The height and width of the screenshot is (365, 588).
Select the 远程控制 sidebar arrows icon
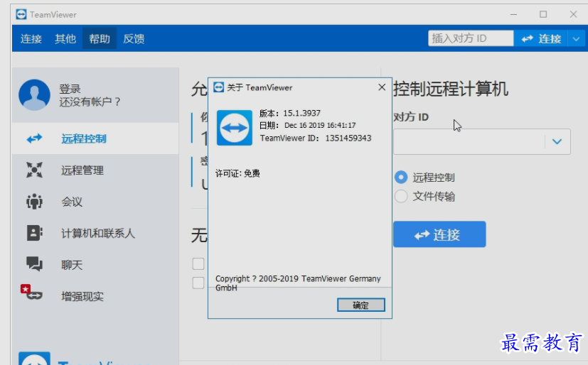(x=35, y=139)
